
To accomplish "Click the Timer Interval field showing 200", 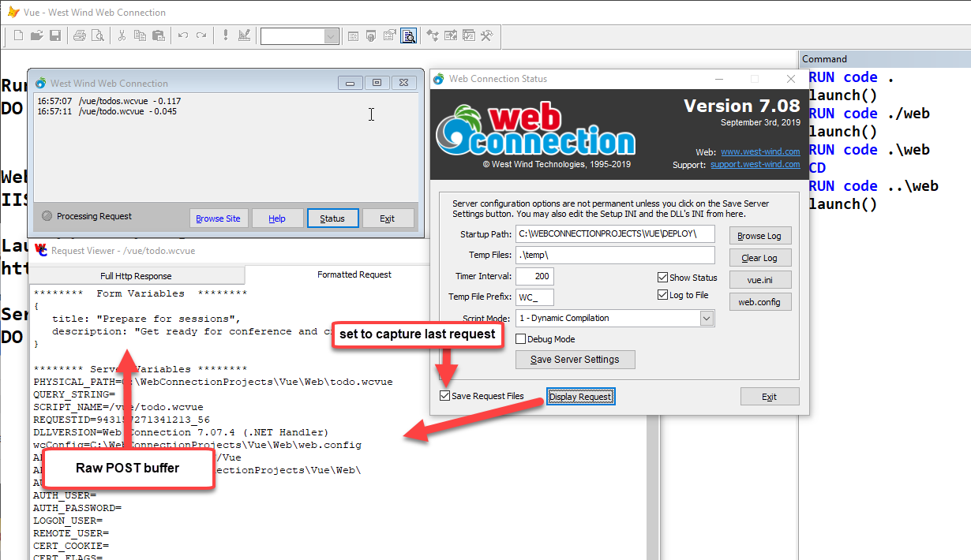I will pyautogui.click(x=534, y=277).
